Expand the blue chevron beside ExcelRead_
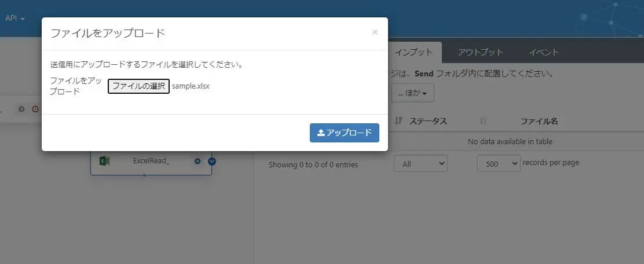 coord(212,162)
